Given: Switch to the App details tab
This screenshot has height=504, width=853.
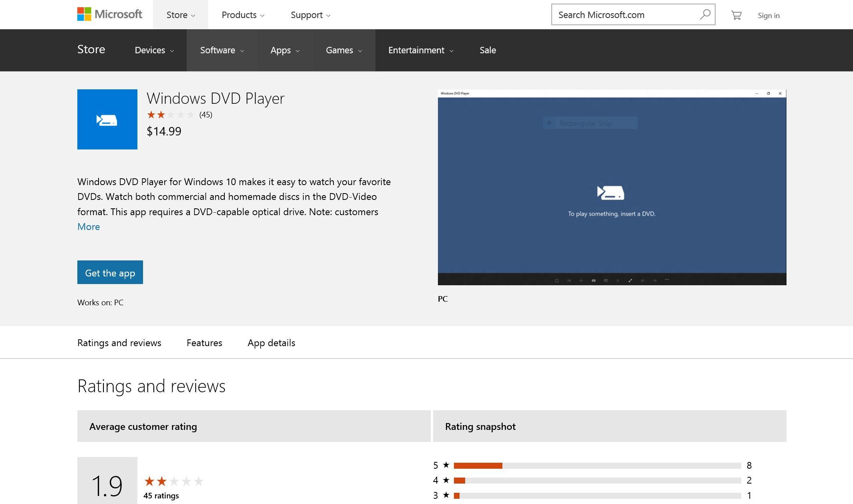Looking at the screenshot, I should coord(271,343).
